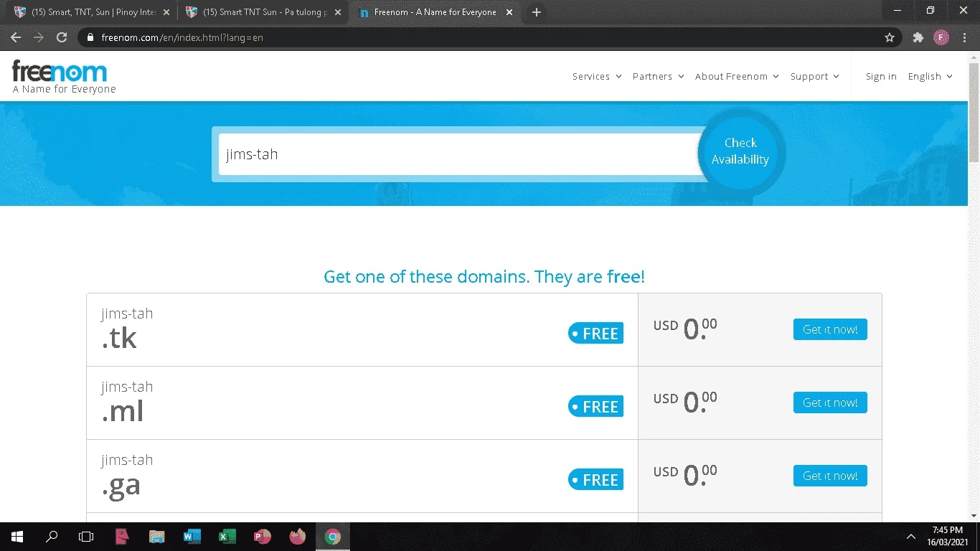Bookmark this page with the star icon
Screen dimensions: 980x551
coord(890,37)
